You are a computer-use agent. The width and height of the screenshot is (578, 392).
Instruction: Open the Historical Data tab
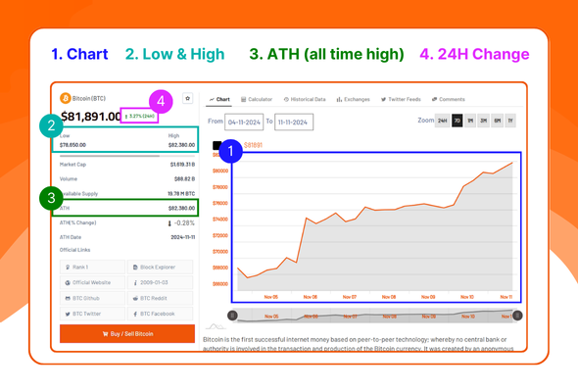(305, 99)
